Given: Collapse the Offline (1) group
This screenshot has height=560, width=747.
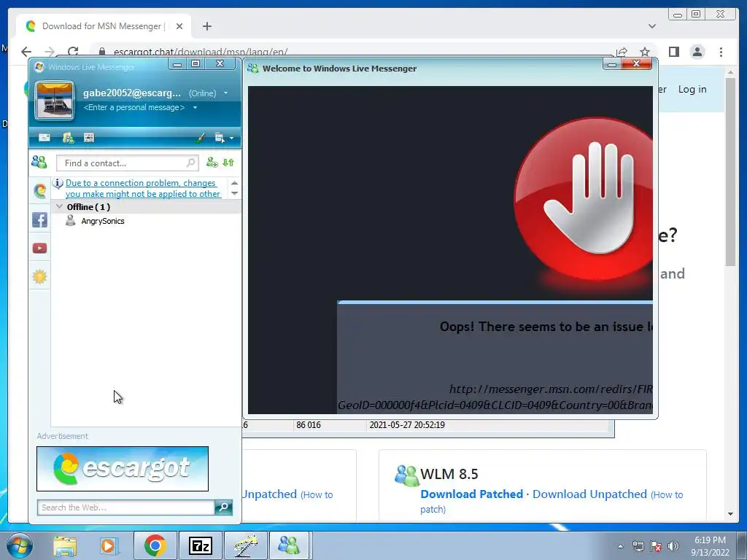Looking at the screenshot, I should pos(60,206).
